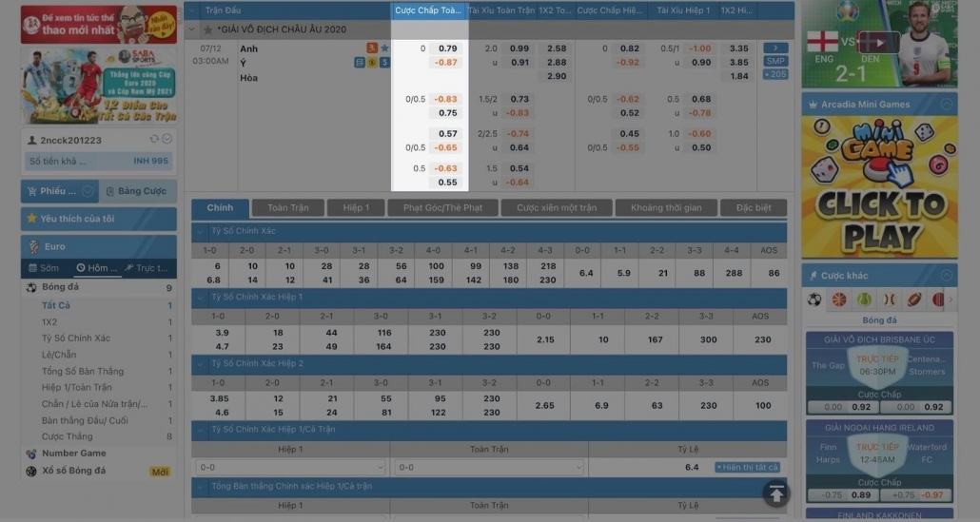Collapse the Tỷ Số Chính Xác Hiệp 1 section
Screen dimensions: 980x522
tap(200, 298)
